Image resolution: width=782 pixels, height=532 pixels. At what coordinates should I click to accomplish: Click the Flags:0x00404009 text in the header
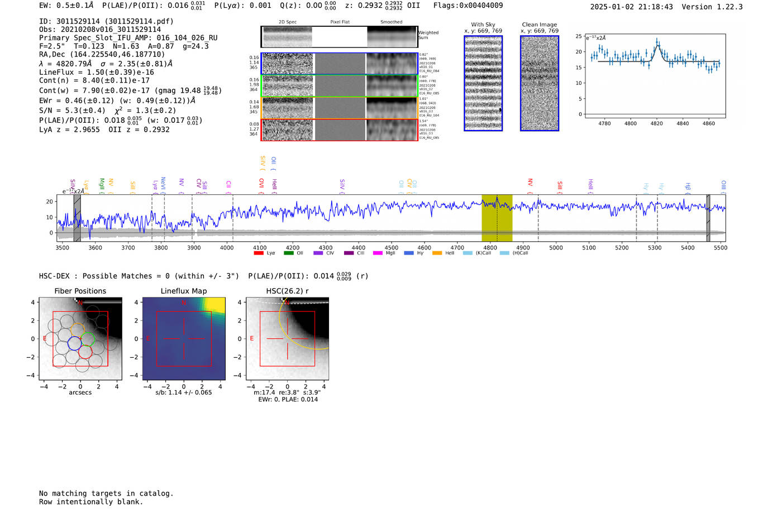tap(468, 6)
